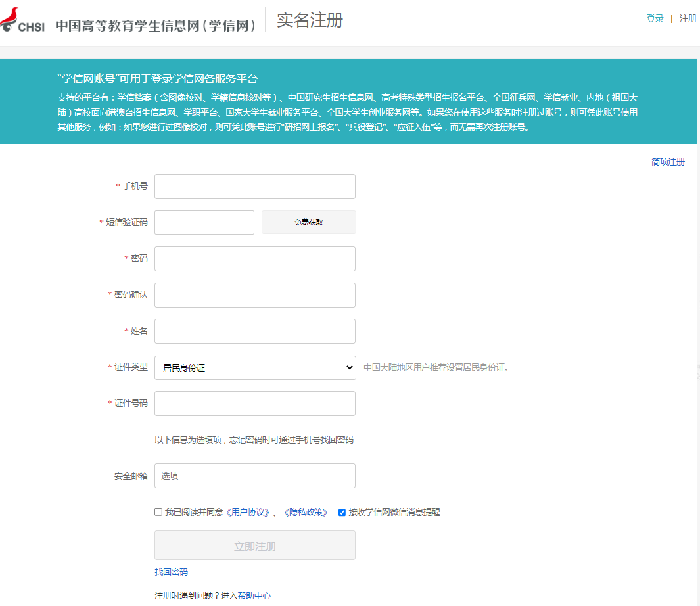Open the 注册 link in header

point(688,19)
